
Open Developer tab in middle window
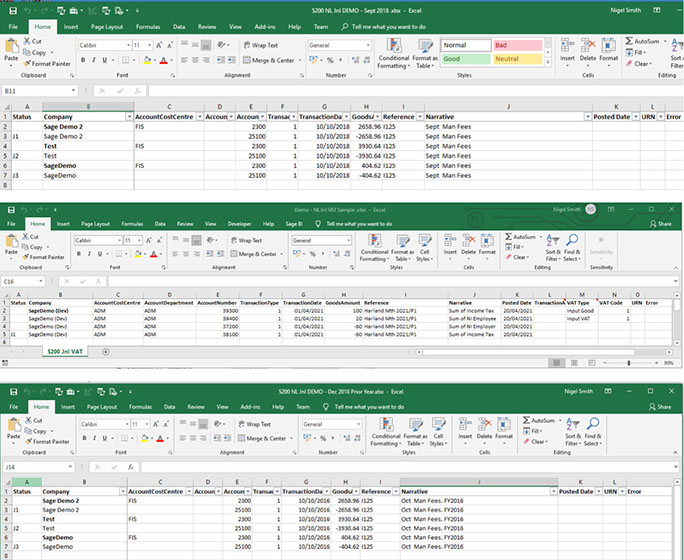point(239,224)
